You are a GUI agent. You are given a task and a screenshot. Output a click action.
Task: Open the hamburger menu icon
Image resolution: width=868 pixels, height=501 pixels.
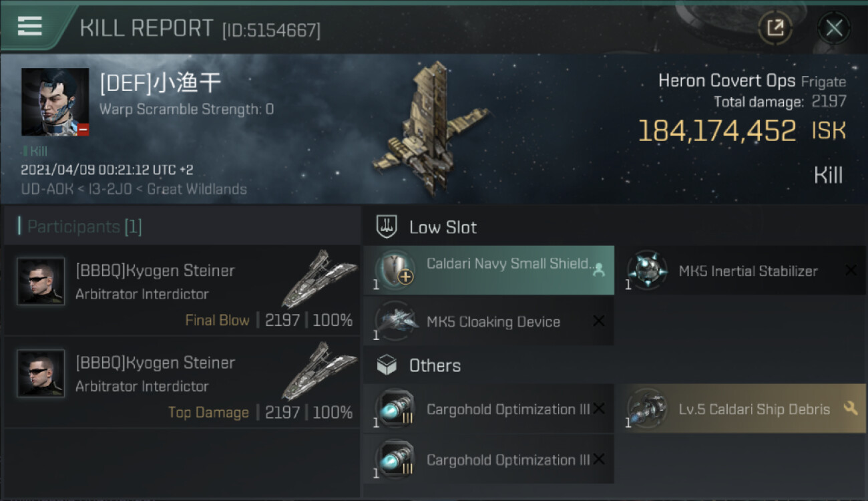click(29, 25)
